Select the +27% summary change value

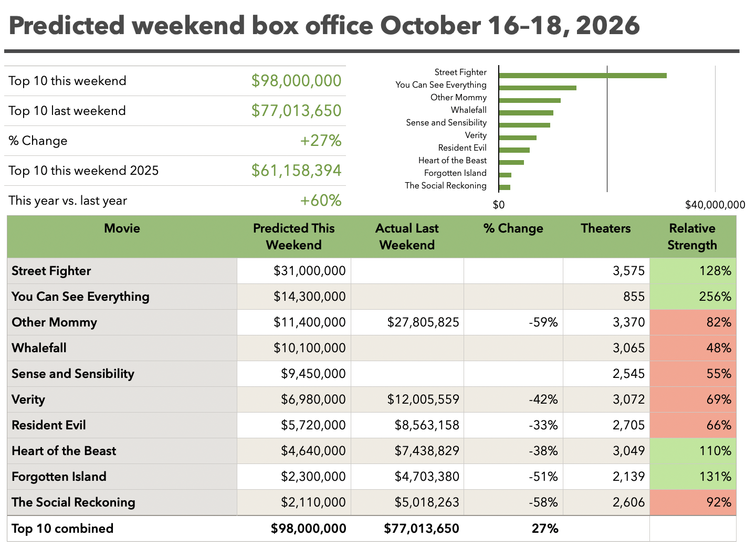pos(321,141)
